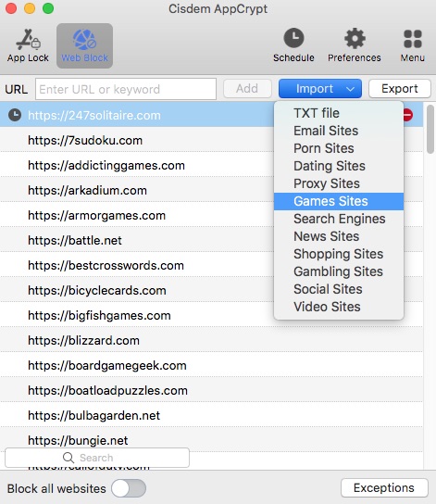
Task: Select the https://blizzard.com row
Action: (x=211, y=340)
